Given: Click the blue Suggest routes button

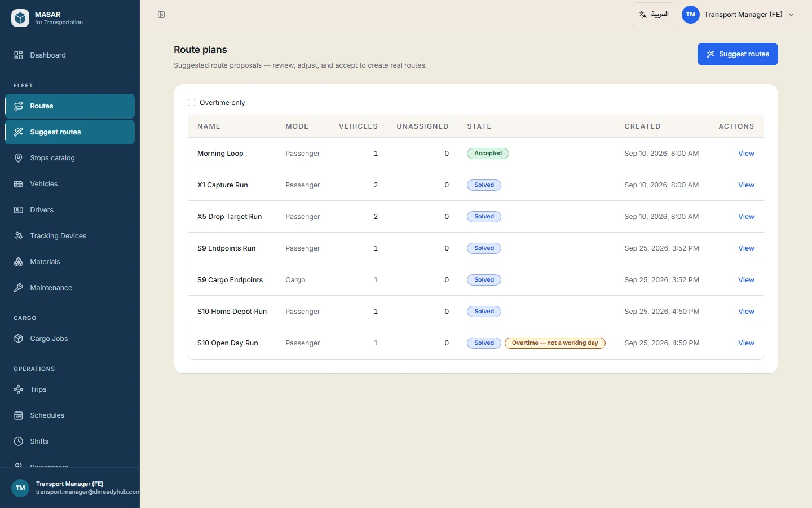Looking at the screenshot, I should (738, 54).
